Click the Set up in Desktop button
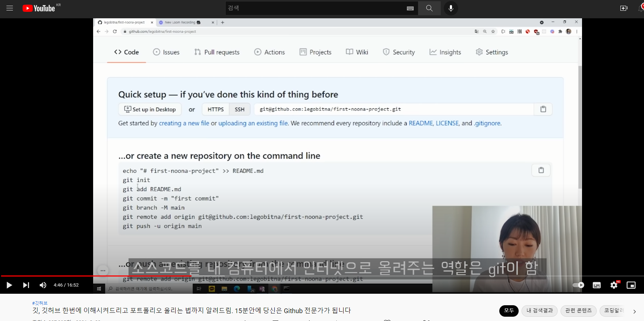This screenshot has height=321, width=644. 150,109
